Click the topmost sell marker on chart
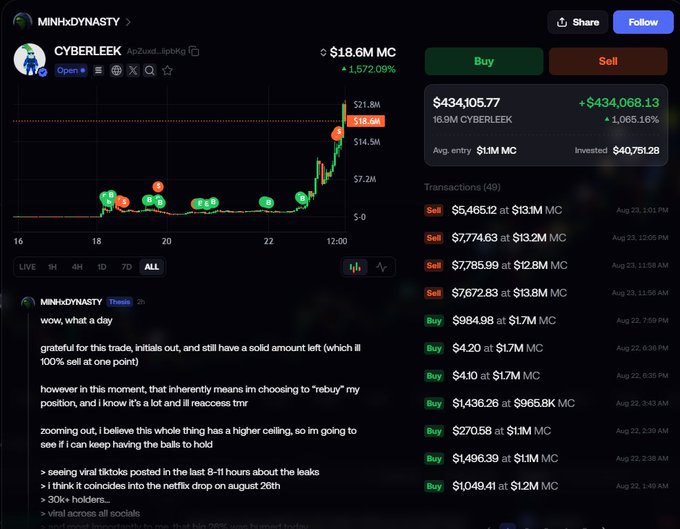 [x=338, y=132]
